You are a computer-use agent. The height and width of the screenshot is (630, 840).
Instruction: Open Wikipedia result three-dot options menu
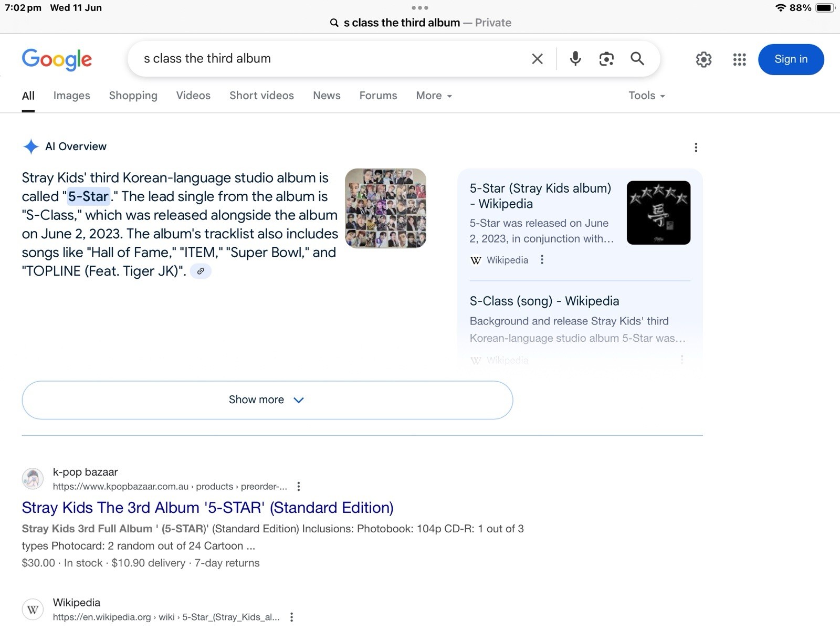291,617
